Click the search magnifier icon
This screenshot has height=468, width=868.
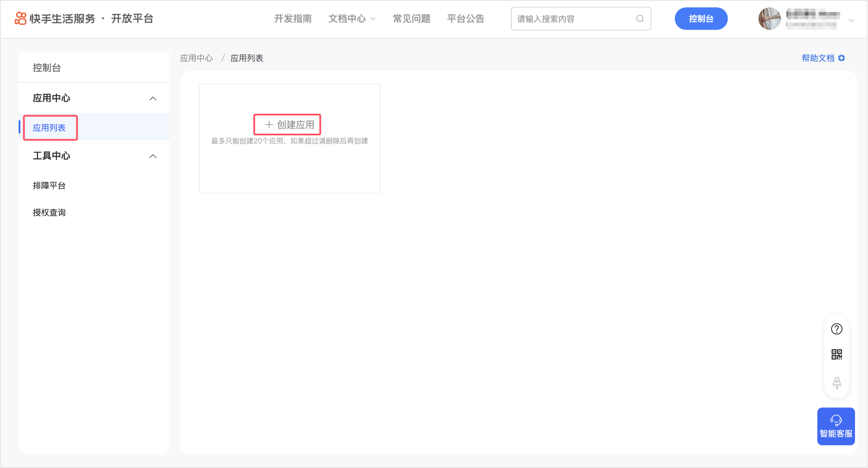(640, 19)
